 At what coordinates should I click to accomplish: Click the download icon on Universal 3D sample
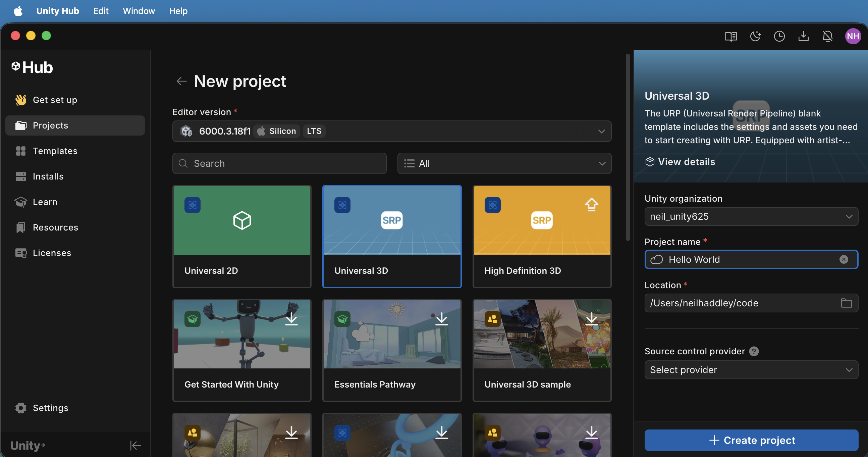[x=591, y=318]
